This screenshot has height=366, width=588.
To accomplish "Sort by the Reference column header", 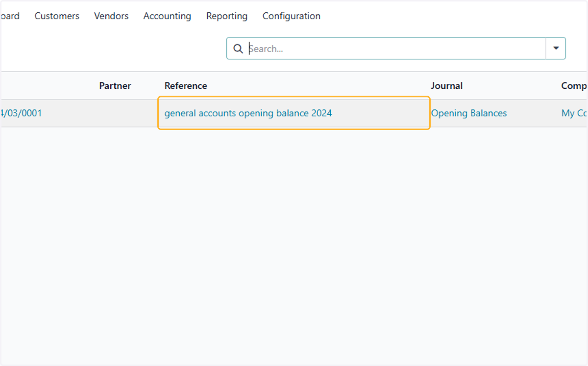I will (x=186, y=86).
